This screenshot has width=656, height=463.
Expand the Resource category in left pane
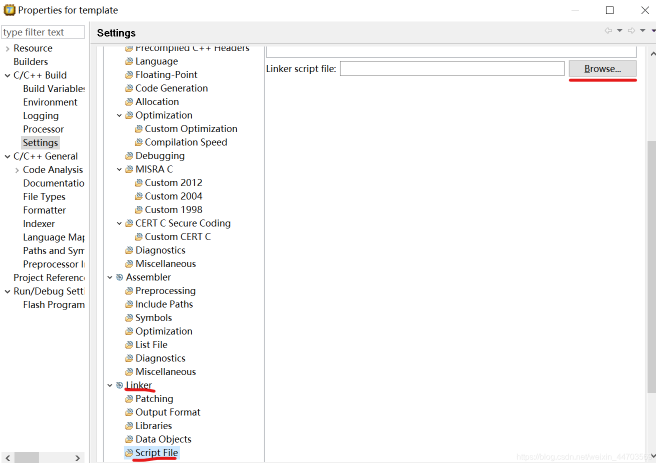pyautogui.click(x=7, y=48)
